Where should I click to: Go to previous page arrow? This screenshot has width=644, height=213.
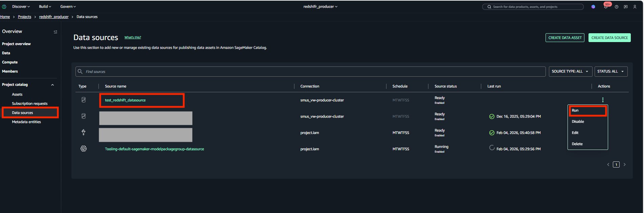pos(608,164)
